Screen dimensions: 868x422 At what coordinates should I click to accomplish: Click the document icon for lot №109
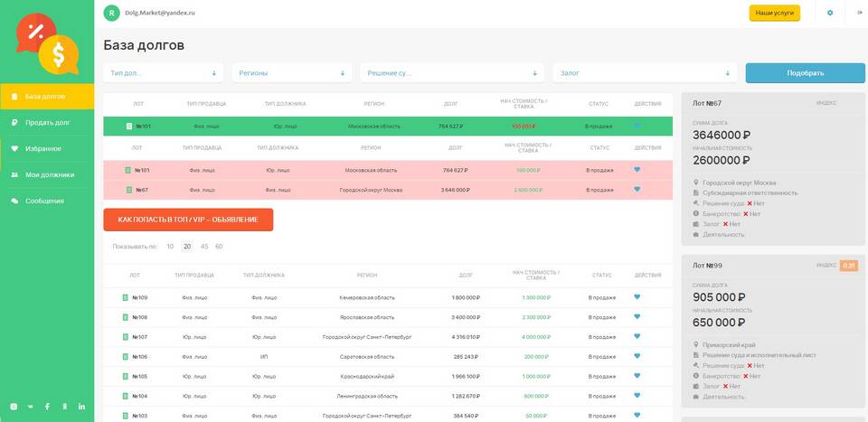tap(127, 297)
